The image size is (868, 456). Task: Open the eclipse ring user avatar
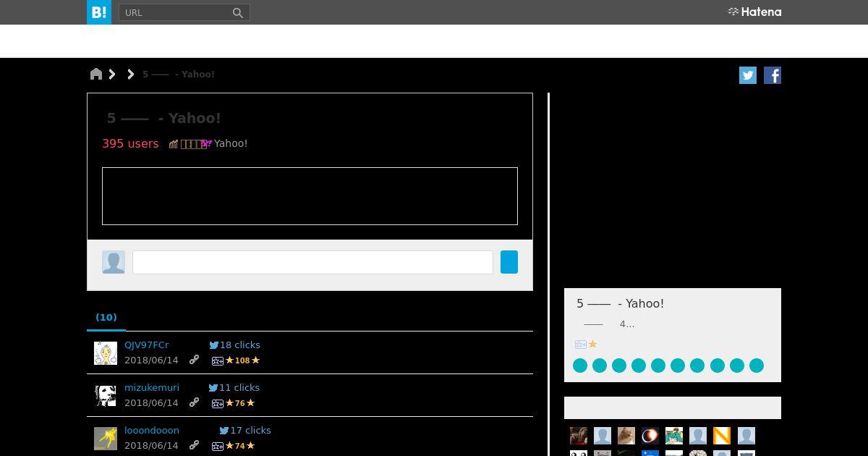(650, 436)
